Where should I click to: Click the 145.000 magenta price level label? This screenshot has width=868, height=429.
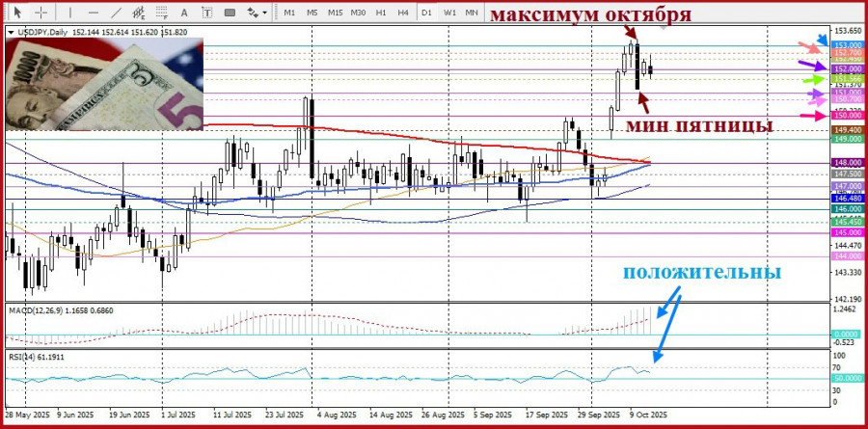(848, 232)
